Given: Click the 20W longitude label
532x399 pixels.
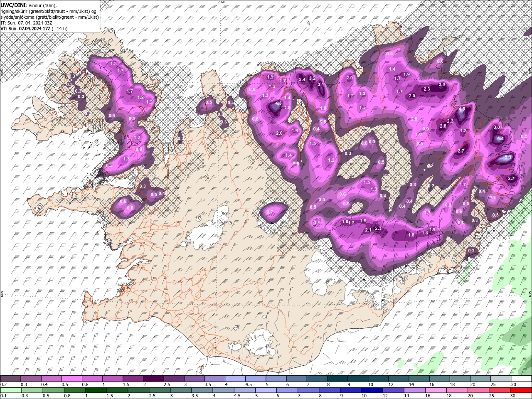Looking at the screenshot, I should 221,2.
